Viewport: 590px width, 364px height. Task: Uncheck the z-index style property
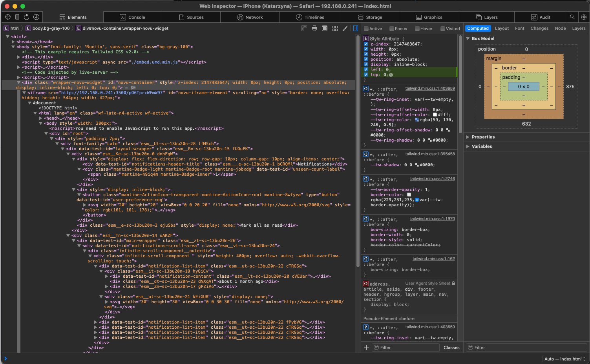(x=366, y=44)
